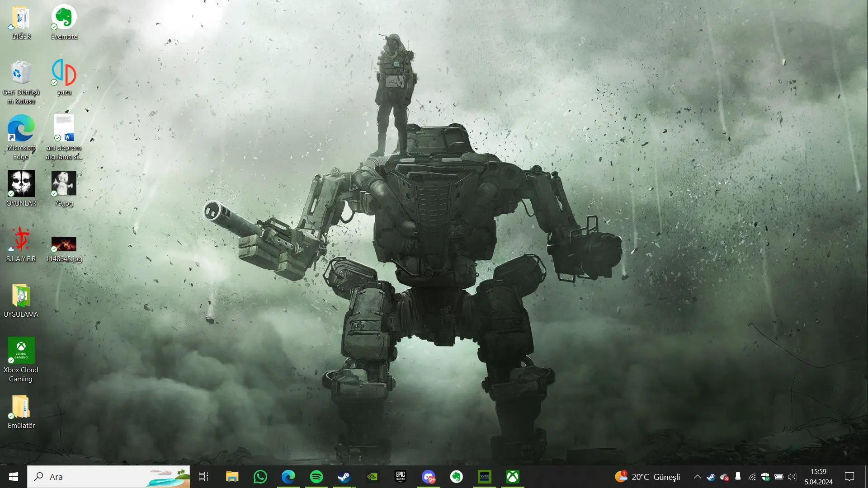Open WhatsApp from the taskbar
This screenshot has height=488, width=868.
pos(260,477)
